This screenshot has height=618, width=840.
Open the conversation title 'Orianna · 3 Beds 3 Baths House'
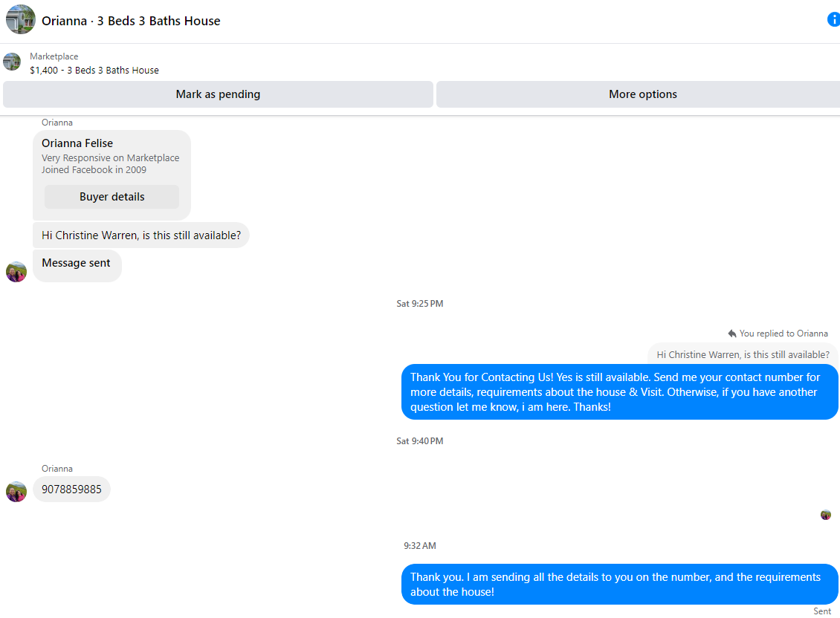point(132,21)
